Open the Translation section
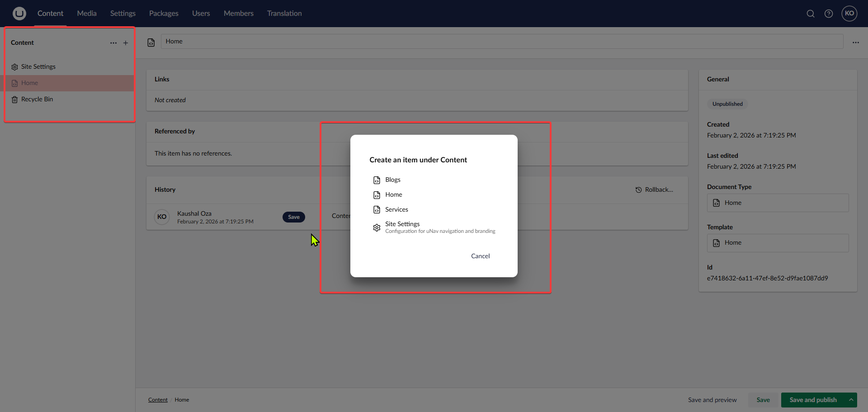This screenshot has width=868, height=412. [284, 14]
